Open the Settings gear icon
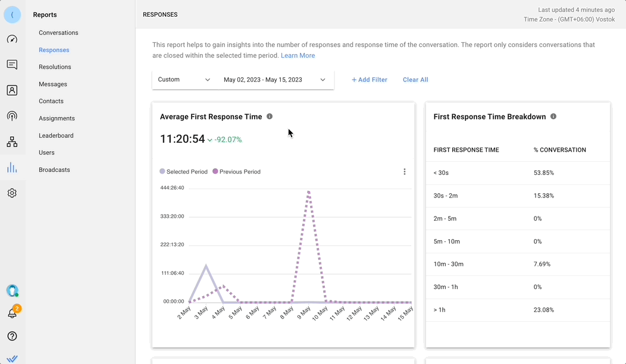This screenshot has width=626, height=364. (12, 193)
